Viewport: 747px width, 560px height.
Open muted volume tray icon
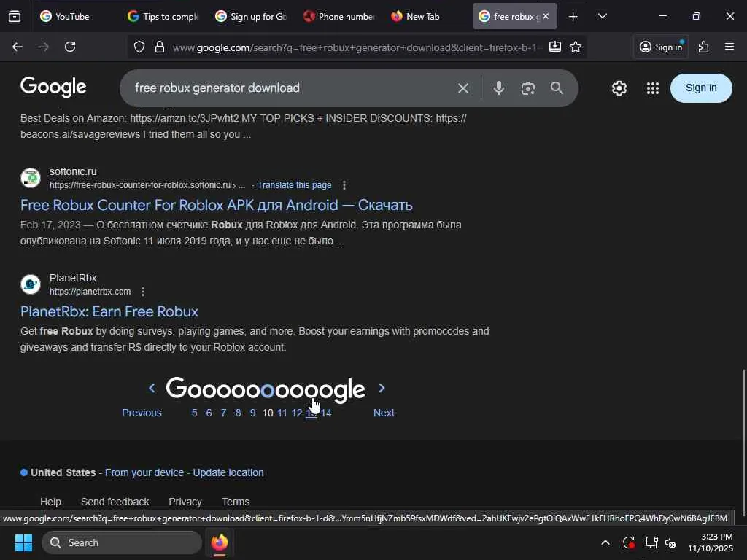tap(671, 542)
